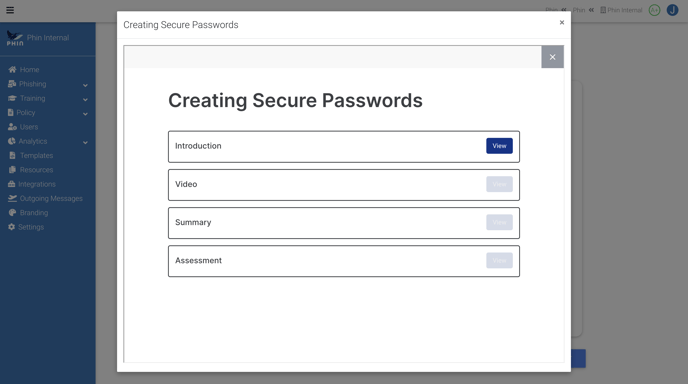Click the green A+ badge icon
The image size is (688, 384).
pos(654,10)
